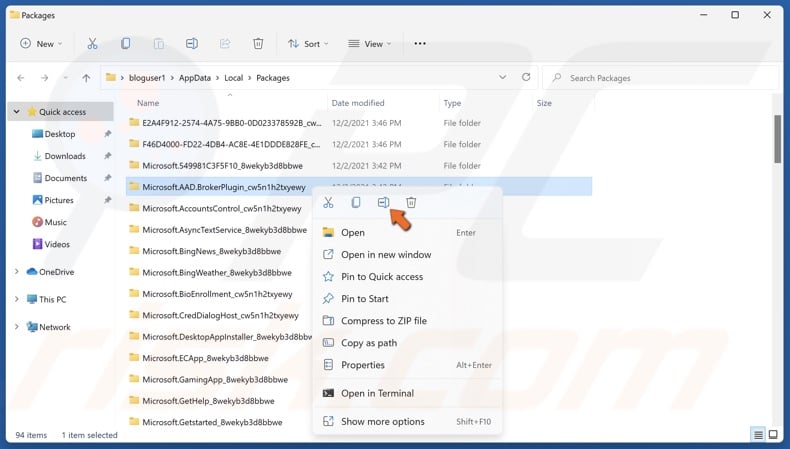The width and height of the screenshot is (790, 449).
Task: Click Rename icon in context menu
Action: coord(383,203)
